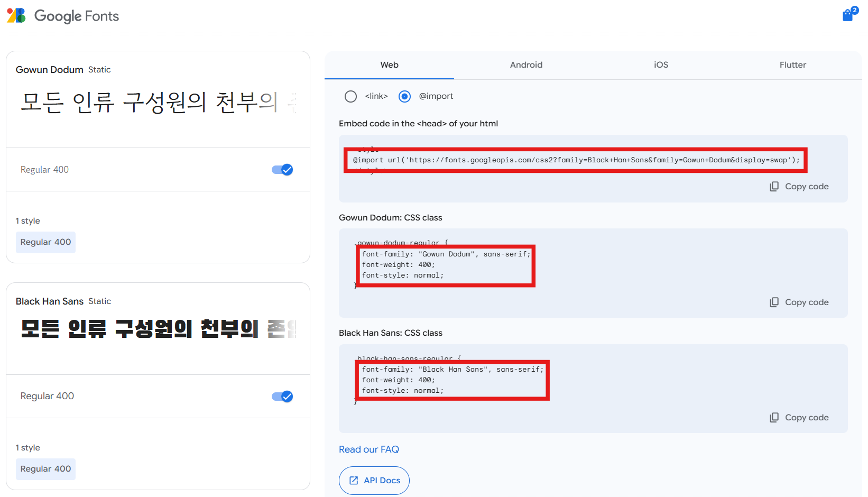
Task: Open the Read our FAQ link
Action: (369, 449)
